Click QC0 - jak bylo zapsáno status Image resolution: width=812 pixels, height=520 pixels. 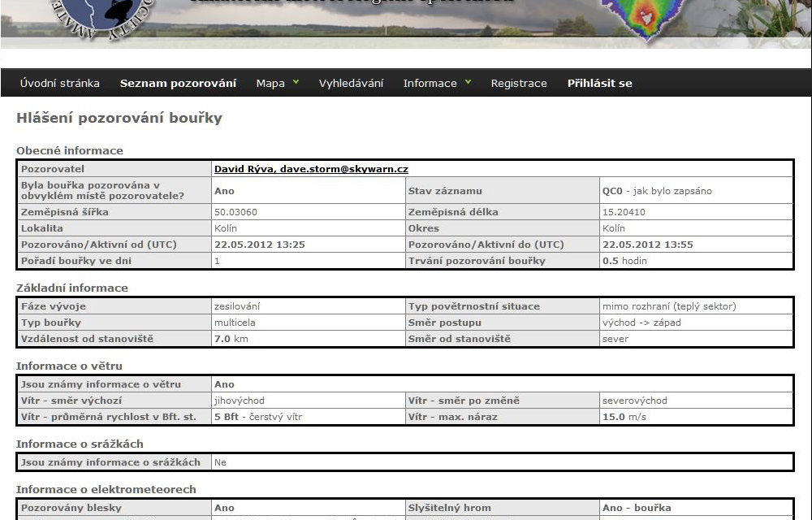coord(657,191)
